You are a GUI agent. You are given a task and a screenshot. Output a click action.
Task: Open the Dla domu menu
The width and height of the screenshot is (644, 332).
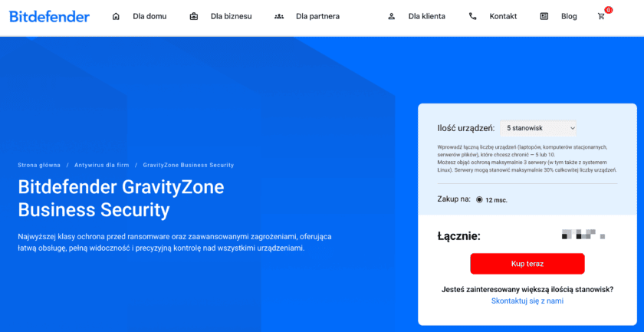coord(149,16)
